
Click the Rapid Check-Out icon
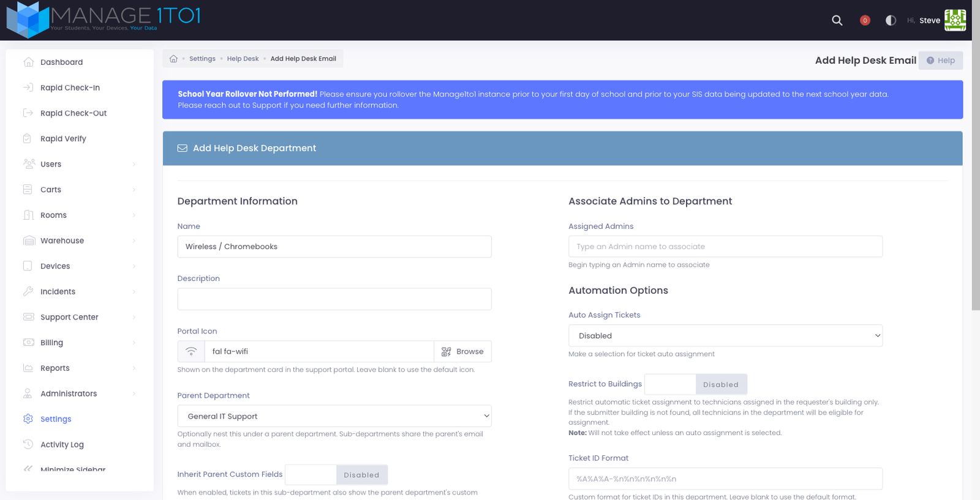pos(28,113)
